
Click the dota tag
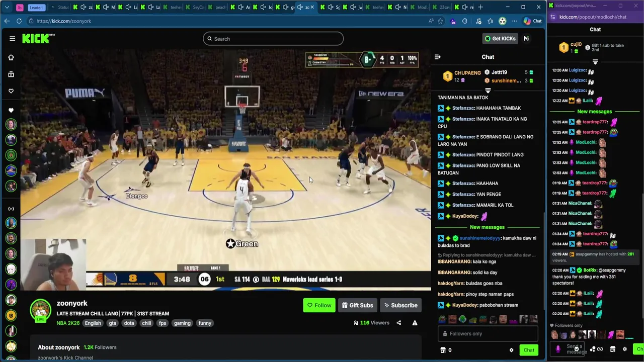pyautogui.click(x=129, y=323)
